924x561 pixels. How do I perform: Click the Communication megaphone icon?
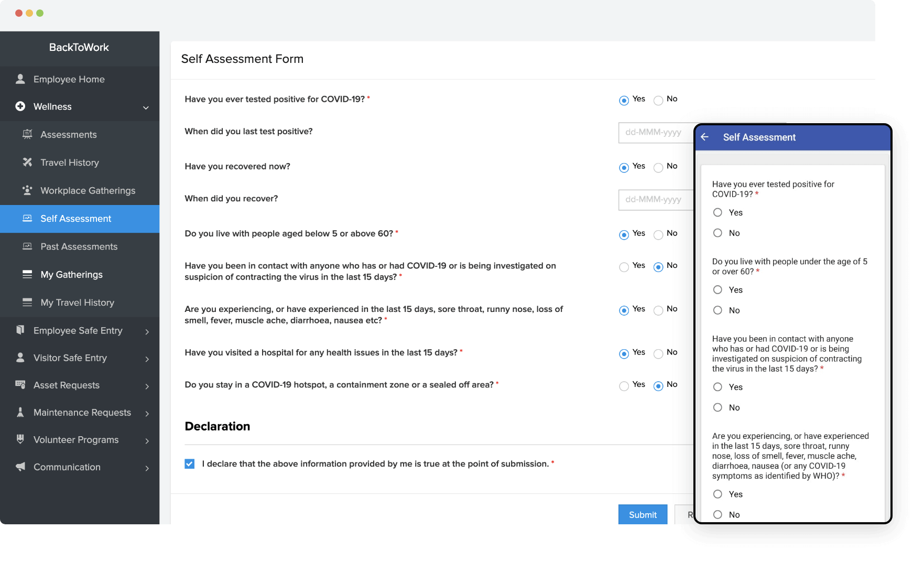pyautogui.click(x=20, y=467)
